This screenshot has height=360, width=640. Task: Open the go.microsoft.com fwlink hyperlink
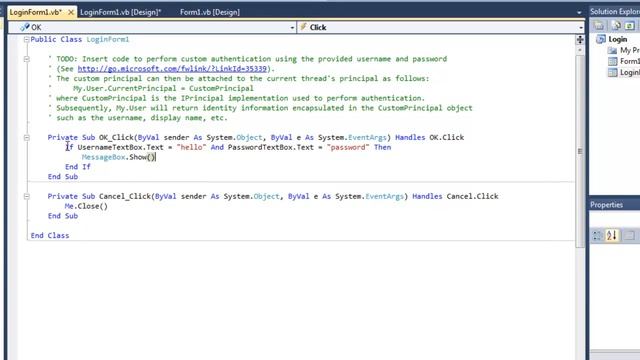coord(172,69)
